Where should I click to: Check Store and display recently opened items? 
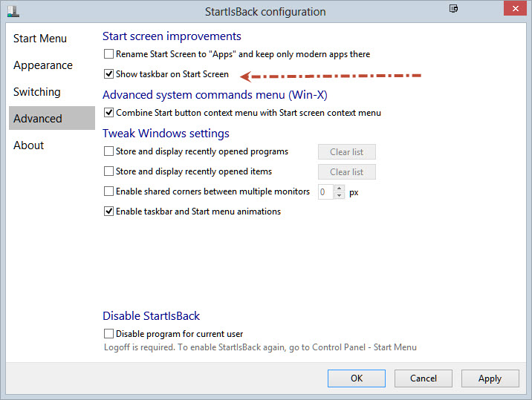(109, 171)
